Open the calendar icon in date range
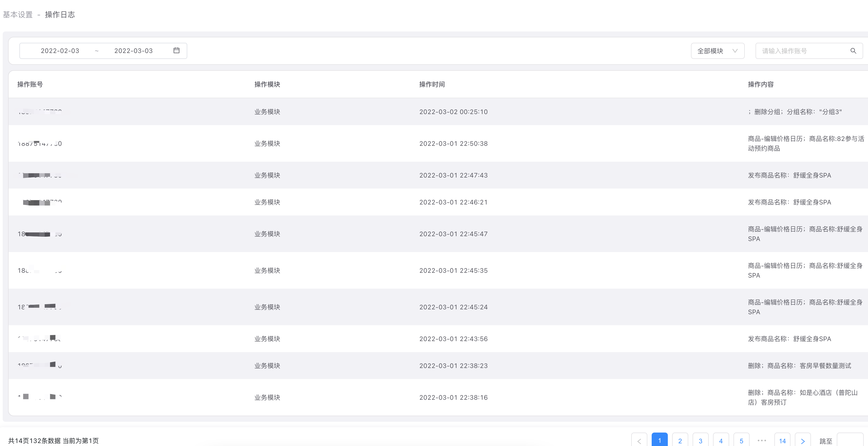The image size is (868, 446). [x=176, y=51]
